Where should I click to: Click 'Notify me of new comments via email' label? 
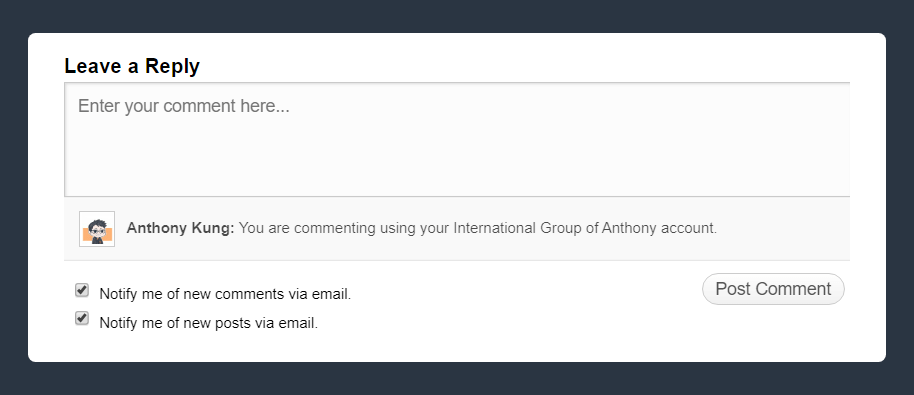point(225,294)
